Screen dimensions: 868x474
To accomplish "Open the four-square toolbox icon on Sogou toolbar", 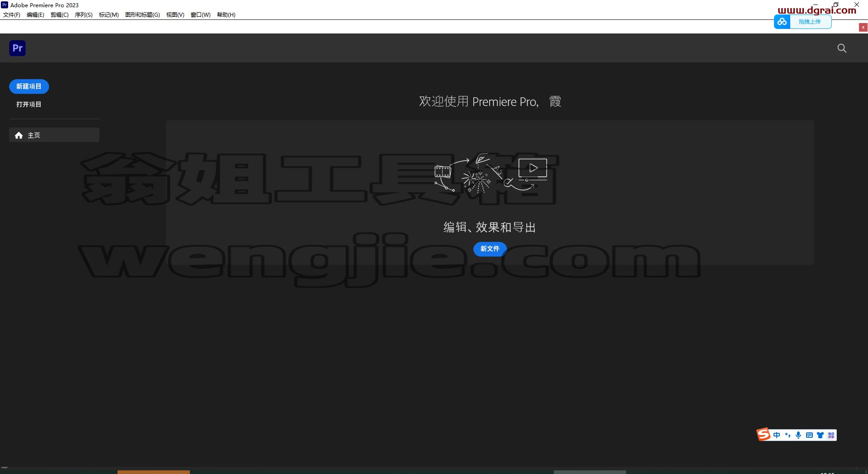I will 831,435.
